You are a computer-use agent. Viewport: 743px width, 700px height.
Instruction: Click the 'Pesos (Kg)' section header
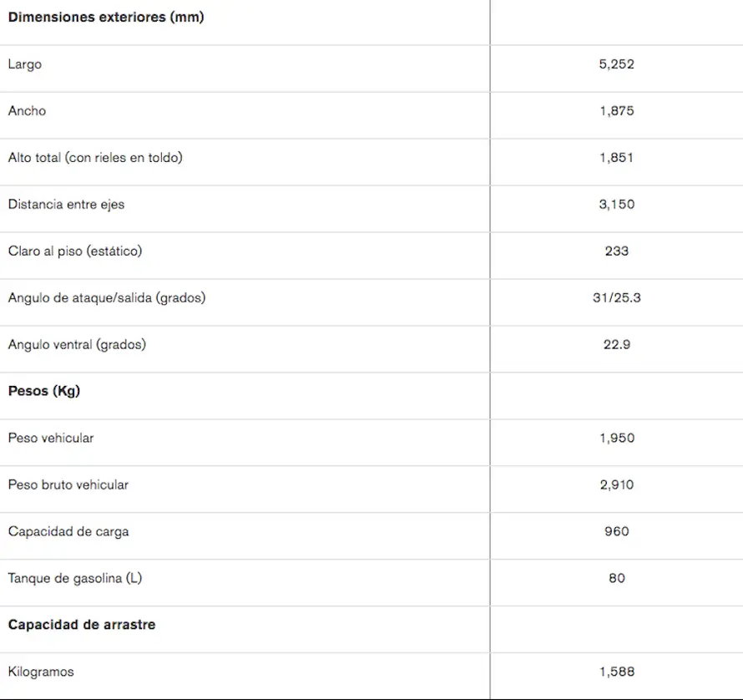pyautogui.click(x=44, y=391)
